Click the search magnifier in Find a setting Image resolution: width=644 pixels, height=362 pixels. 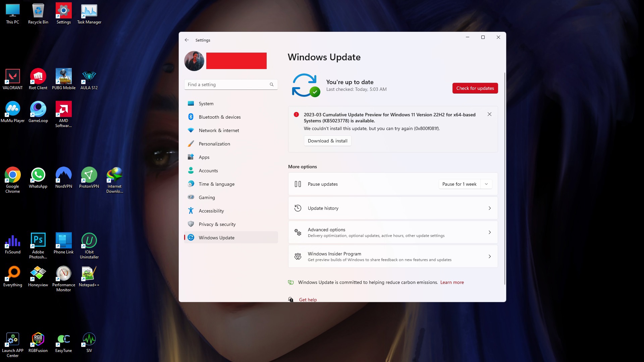tap(272, 84)
